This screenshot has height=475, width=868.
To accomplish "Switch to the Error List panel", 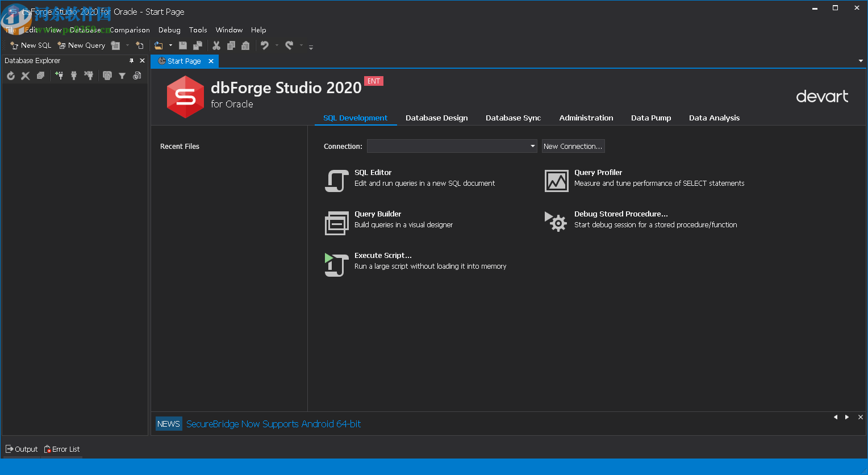I will click(61, 449).
